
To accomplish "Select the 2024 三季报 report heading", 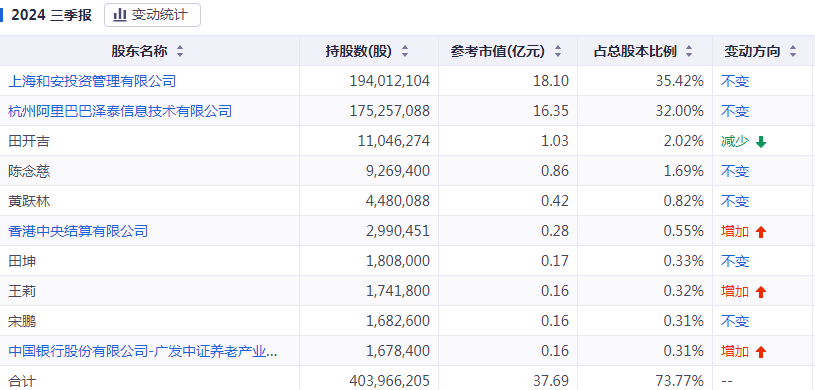I will pos(51,15).
